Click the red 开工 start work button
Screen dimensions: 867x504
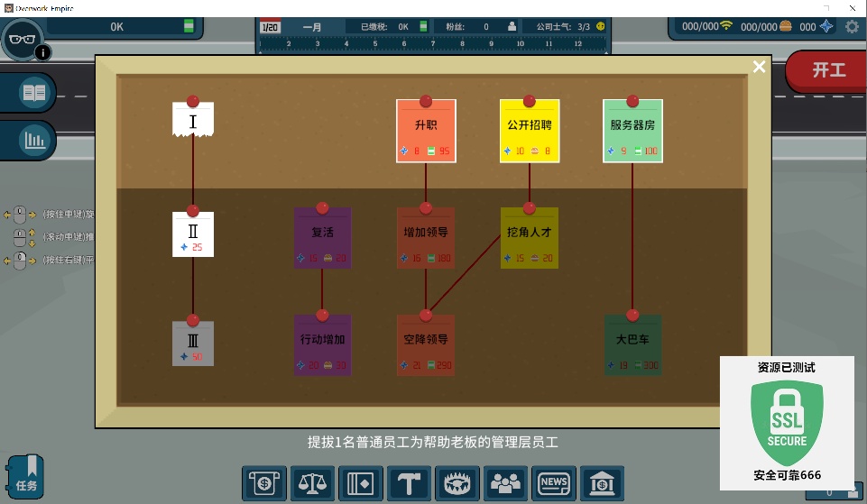(x=827, y=70)
